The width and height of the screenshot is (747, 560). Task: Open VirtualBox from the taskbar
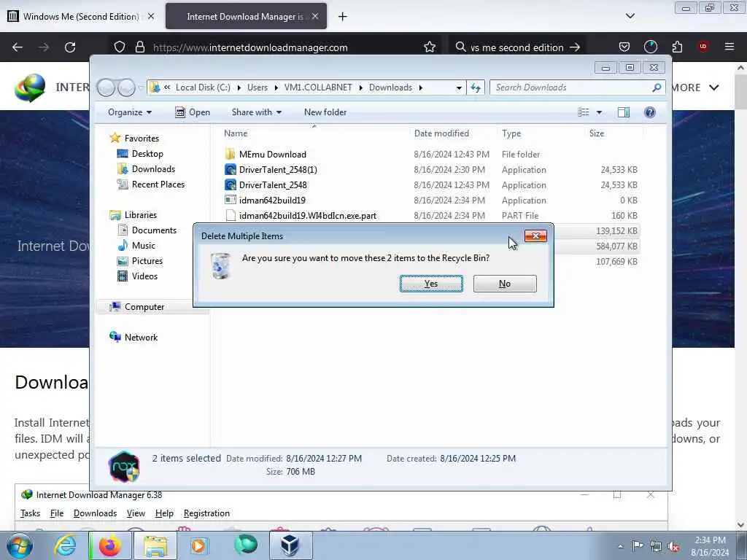tap(290, 545)
